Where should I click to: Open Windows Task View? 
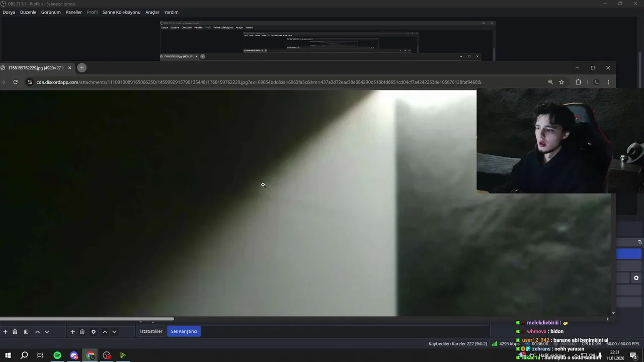(40, 355)
